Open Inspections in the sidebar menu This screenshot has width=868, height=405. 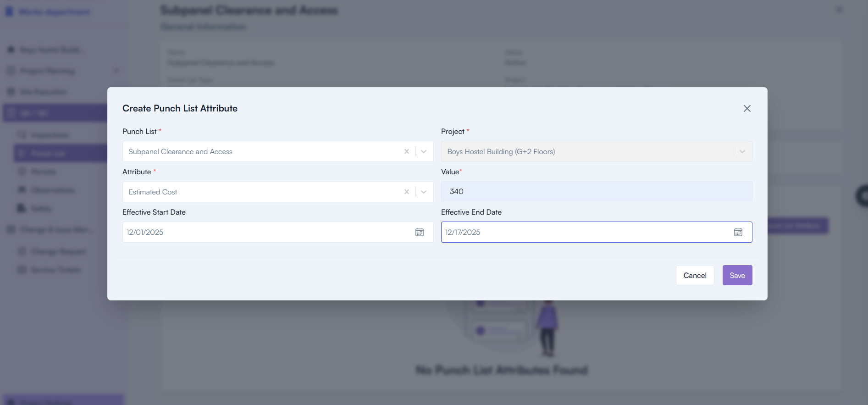50,135
